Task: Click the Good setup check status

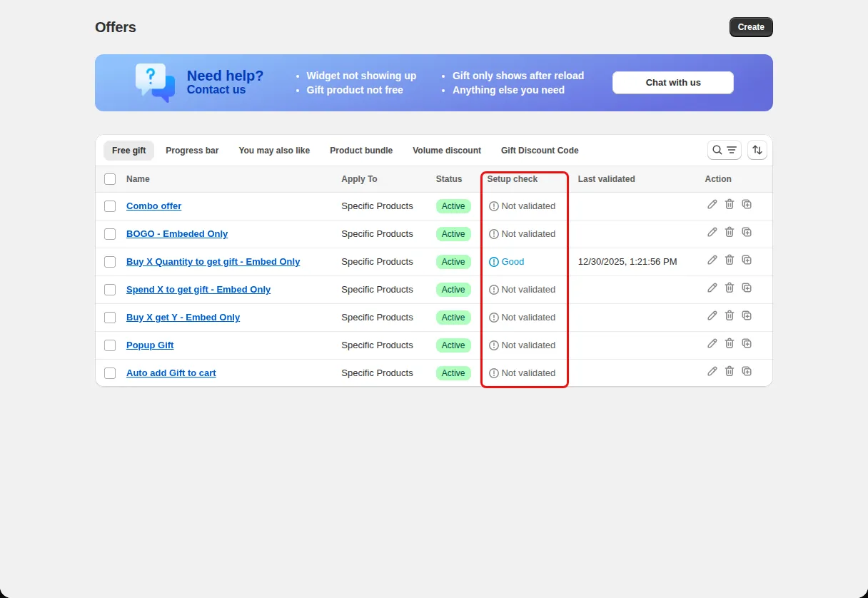Action: pos(507,262)
